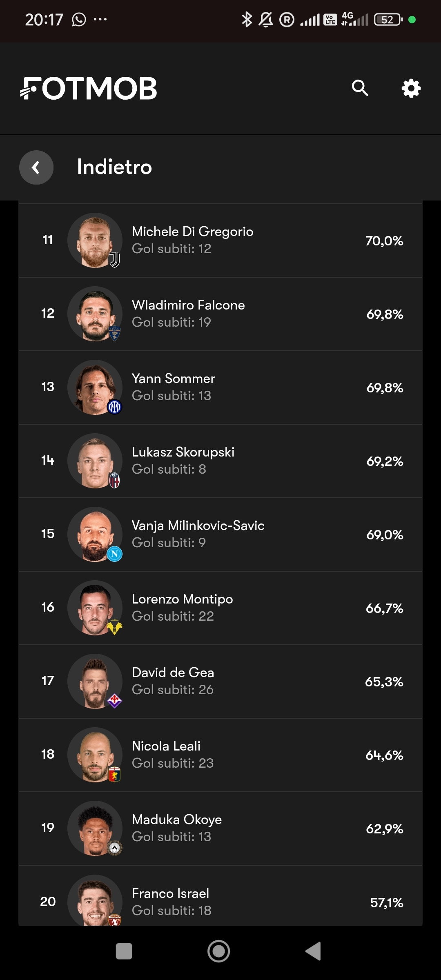441x980 pixels.
Task: Tap the Juventus badge on Di Gregorio
Action: click(114, 260)
